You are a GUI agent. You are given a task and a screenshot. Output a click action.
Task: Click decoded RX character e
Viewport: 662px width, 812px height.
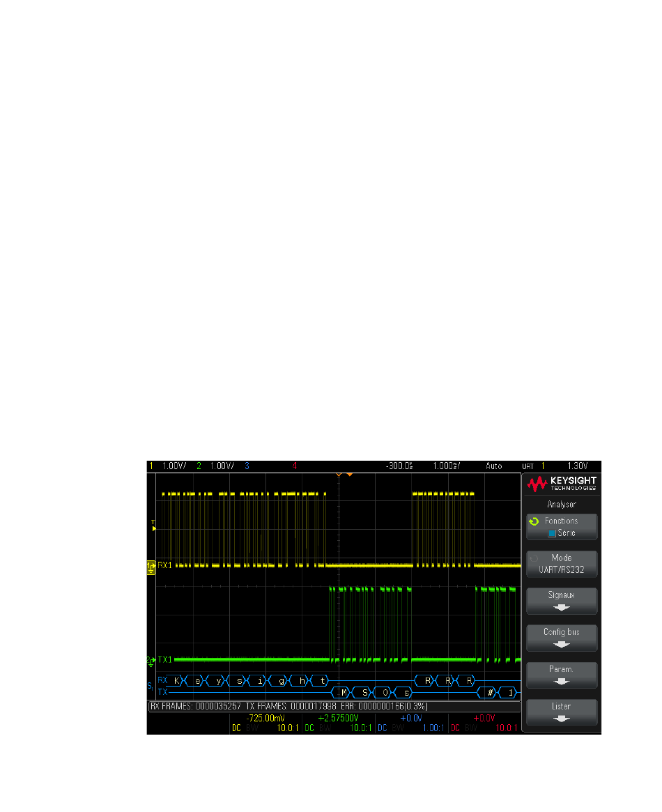pyautogui.click(x=197, y=680)
